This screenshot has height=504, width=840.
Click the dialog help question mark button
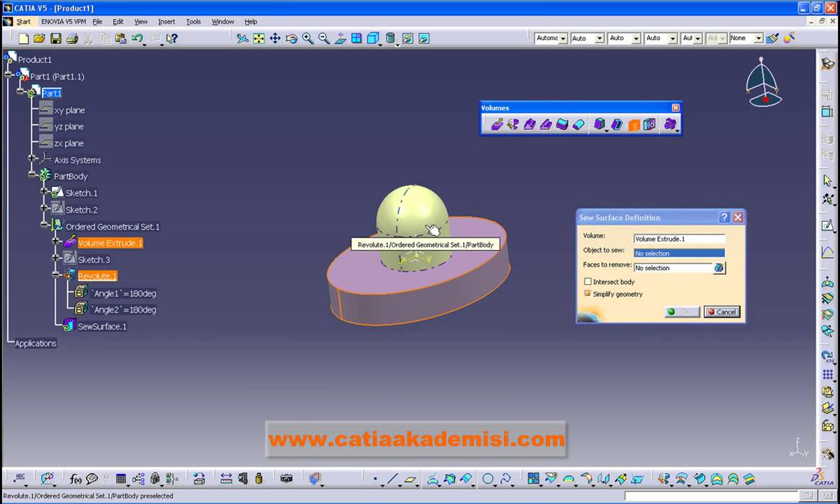724,218
